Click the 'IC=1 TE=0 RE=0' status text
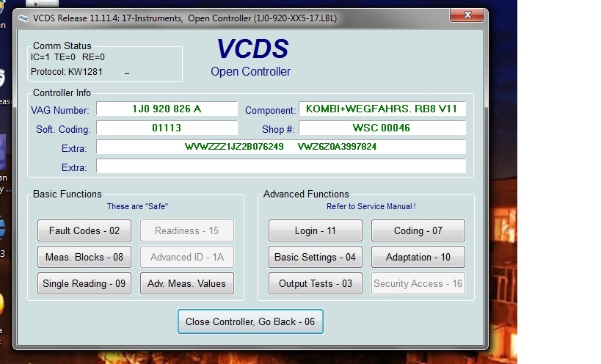 68,57
